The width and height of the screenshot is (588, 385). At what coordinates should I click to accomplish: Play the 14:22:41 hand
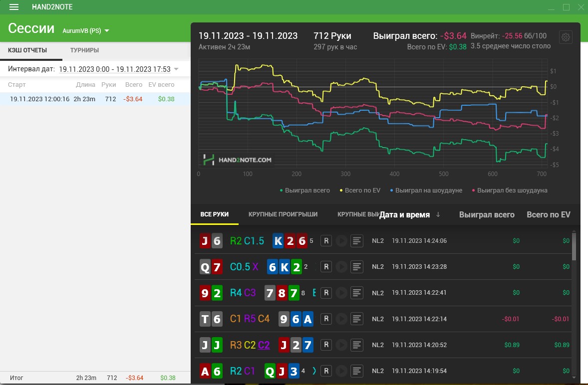coord(341,293)
